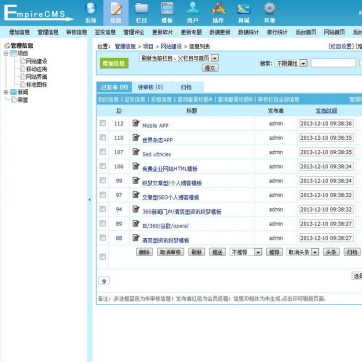Click edit icon beside 免费企业网站HTML模板

[136, 166]
